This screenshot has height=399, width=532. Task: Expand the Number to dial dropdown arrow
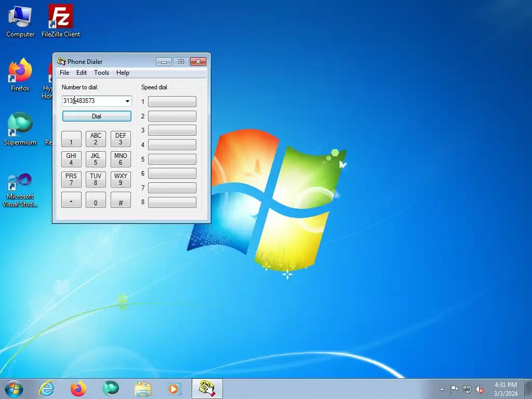tap(127, 101)
